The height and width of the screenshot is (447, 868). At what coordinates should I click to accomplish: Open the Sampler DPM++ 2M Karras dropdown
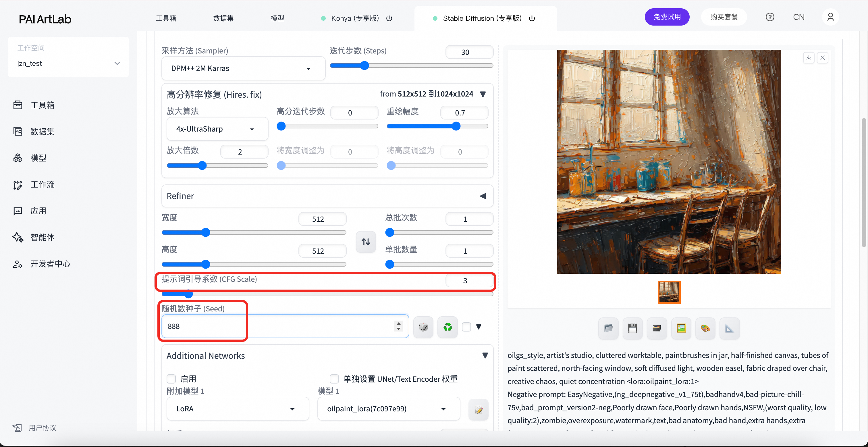tap(243, 68)
